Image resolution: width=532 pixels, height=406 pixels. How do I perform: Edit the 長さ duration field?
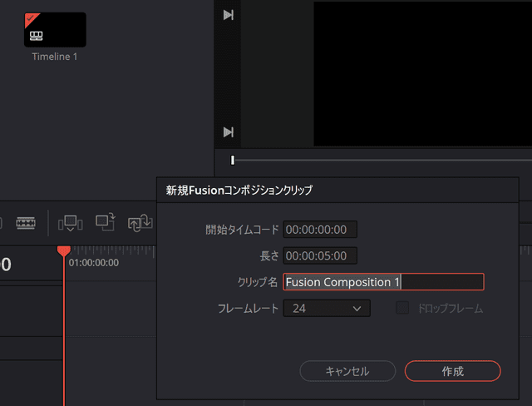click(320, 255)
